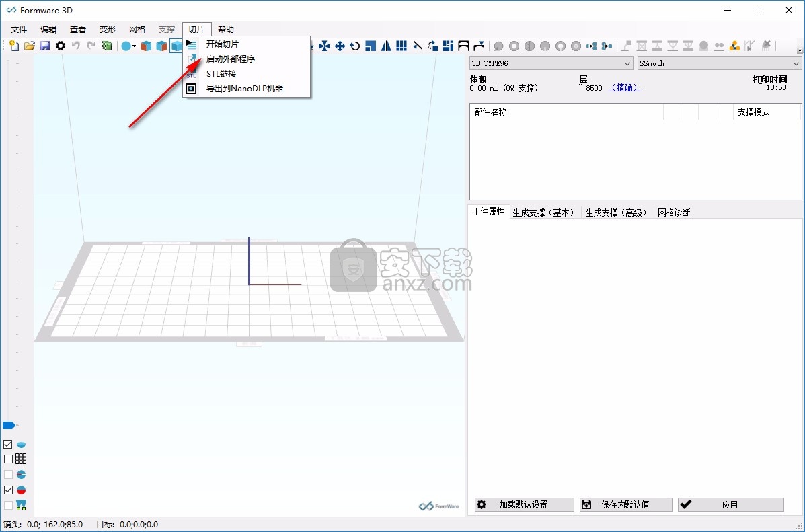Toggle the split-circle section checkbox
Image resolution: width=805 pixels, height=532 pixels.
pos(8,474)
